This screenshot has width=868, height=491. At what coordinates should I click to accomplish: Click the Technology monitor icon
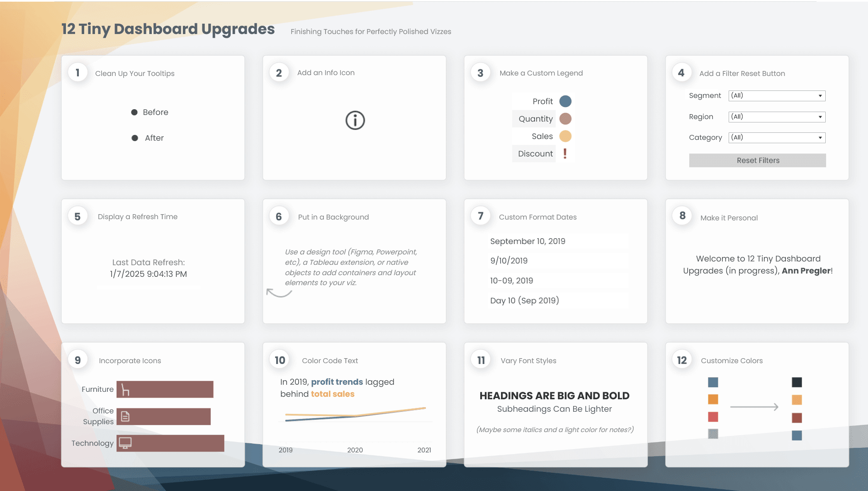pyautogui.click(x=125, y=443)
